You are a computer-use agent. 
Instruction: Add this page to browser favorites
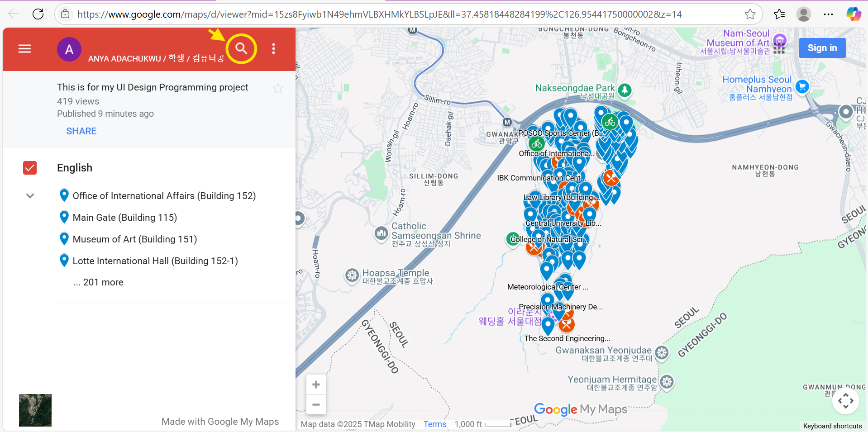point(750,14)
